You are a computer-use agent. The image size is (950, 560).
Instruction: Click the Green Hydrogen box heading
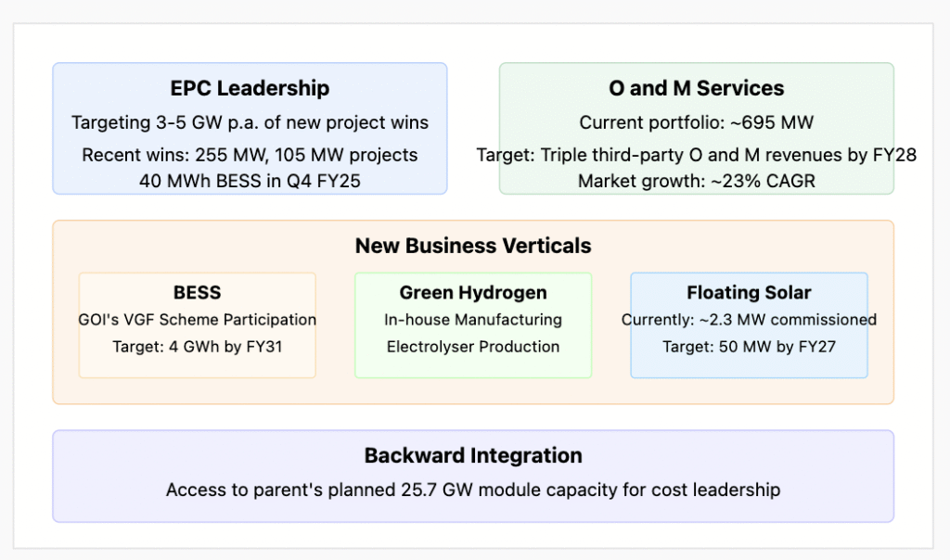(473, 292)
